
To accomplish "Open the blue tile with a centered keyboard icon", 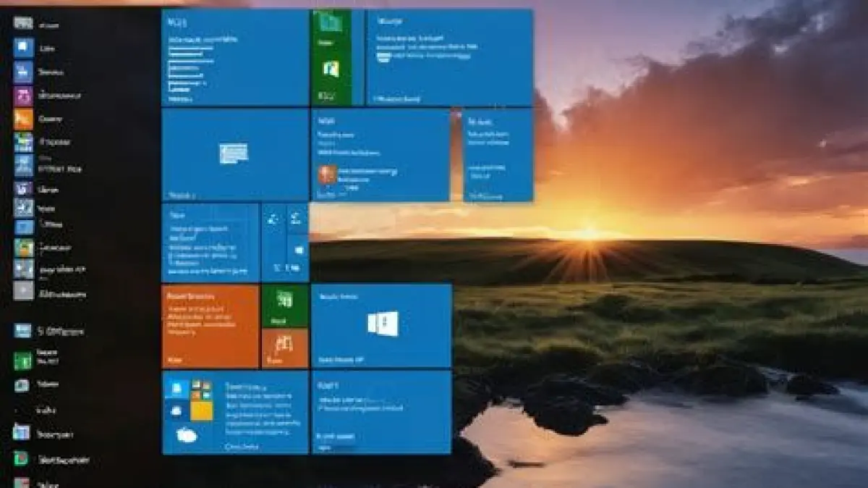I will [234, 154].
